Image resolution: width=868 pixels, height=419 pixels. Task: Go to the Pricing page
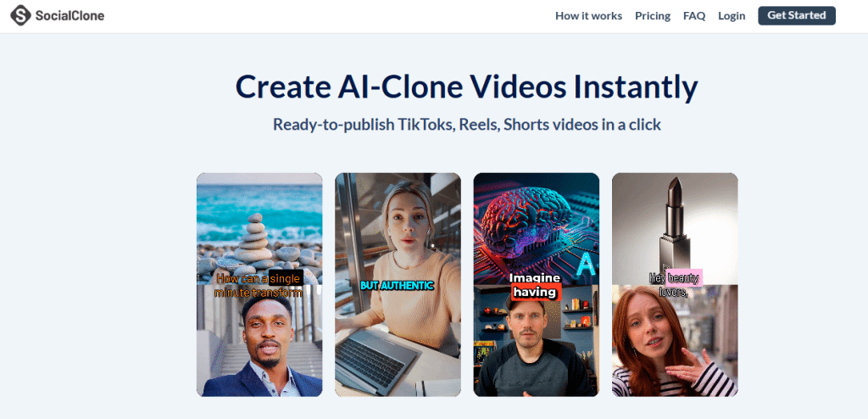coord(652,15)
